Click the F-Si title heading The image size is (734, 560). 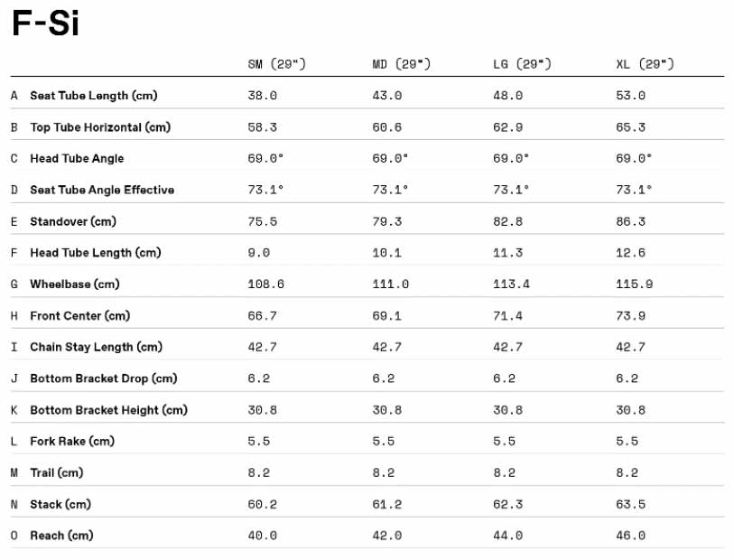[x=45, y=23]
